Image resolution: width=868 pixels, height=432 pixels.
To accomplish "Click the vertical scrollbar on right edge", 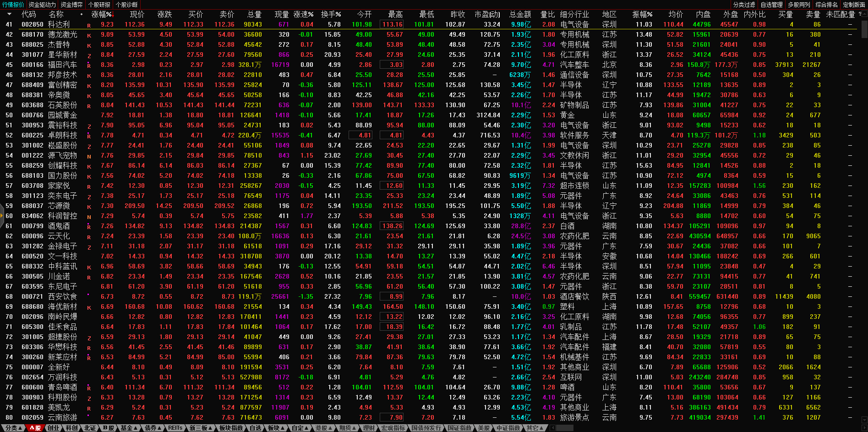I will (864, 27).
